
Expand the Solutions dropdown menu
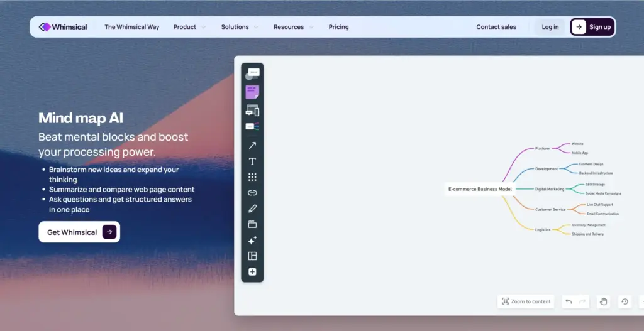coord(239,27)
